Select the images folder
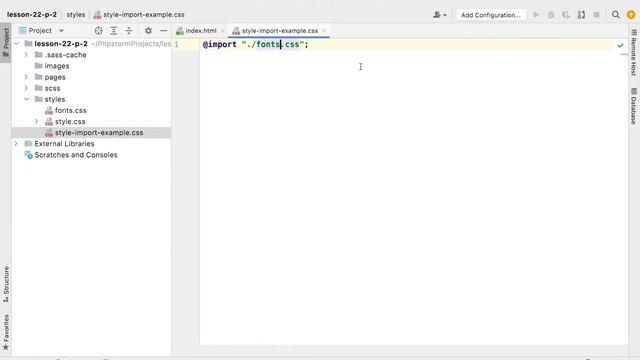This screenshot has height=360, width=640. click(91, 66)
